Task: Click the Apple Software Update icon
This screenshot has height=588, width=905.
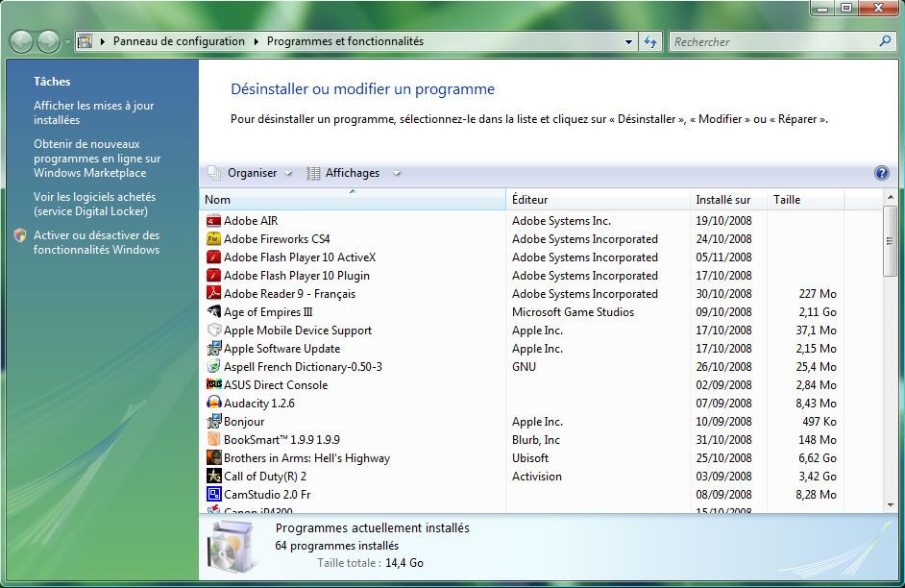Action: tap(213, 349)
